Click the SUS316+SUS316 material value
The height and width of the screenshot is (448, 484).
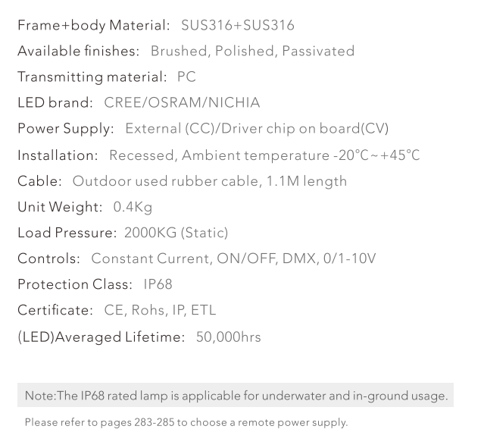pos(238,26)
